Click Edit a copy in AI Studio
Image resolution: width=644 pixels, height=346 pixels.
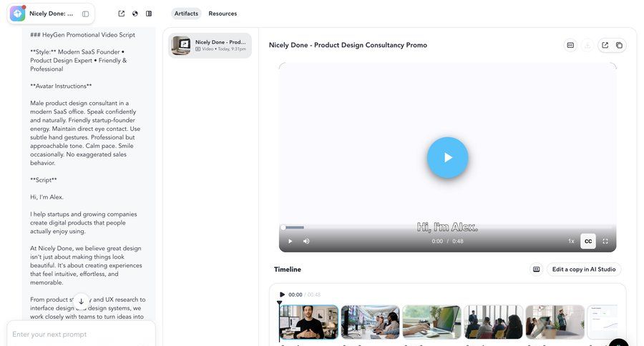click(x=584, y=270)
